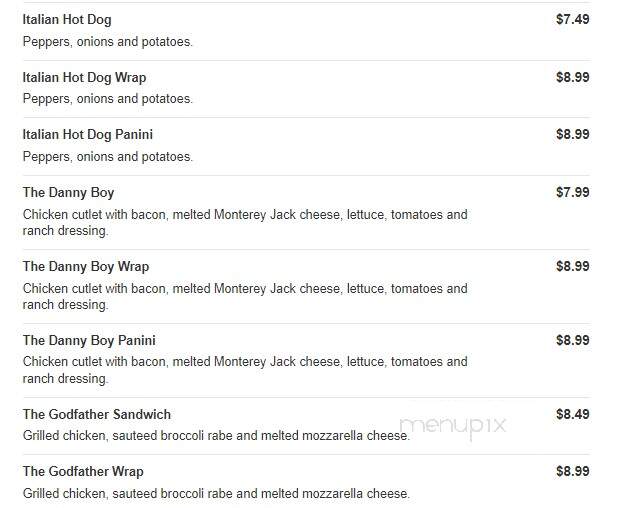The height and width of the screenshot is (508, 632).
Task: Select The Godfather Sandwich title
Action: click(97, 414)
